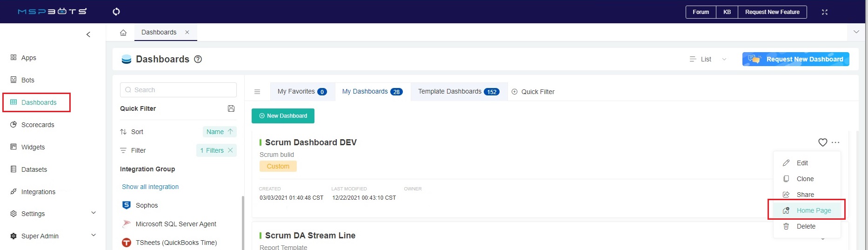
Task: Click the Widgets sidebar icon
Action: (x=13, y=147)
